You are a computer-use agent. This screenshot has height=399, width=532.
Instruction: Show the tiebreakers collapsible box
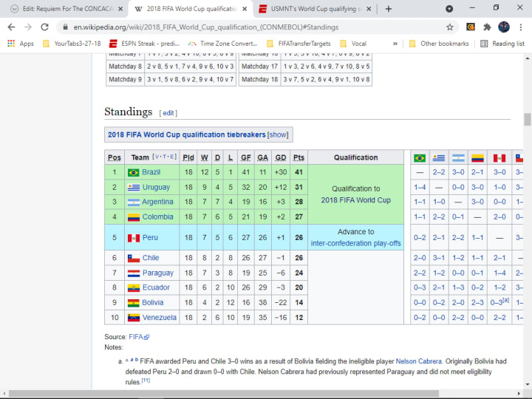(278, 134)
